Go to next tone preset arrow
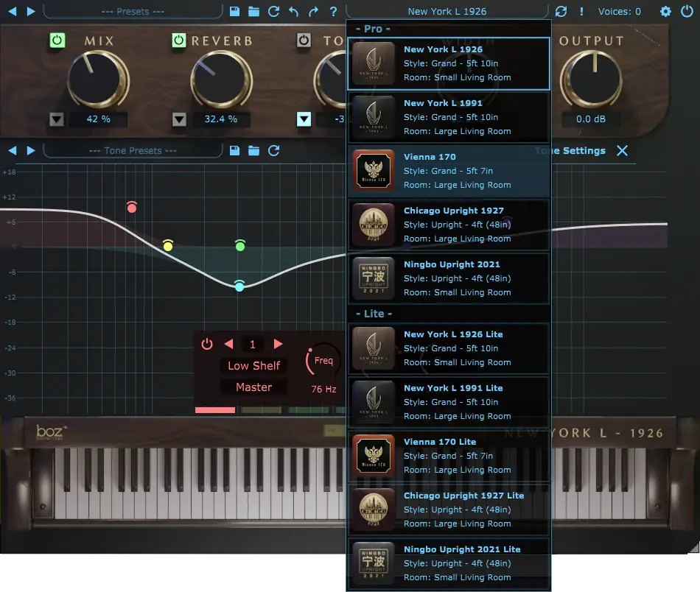 point(31,150)
